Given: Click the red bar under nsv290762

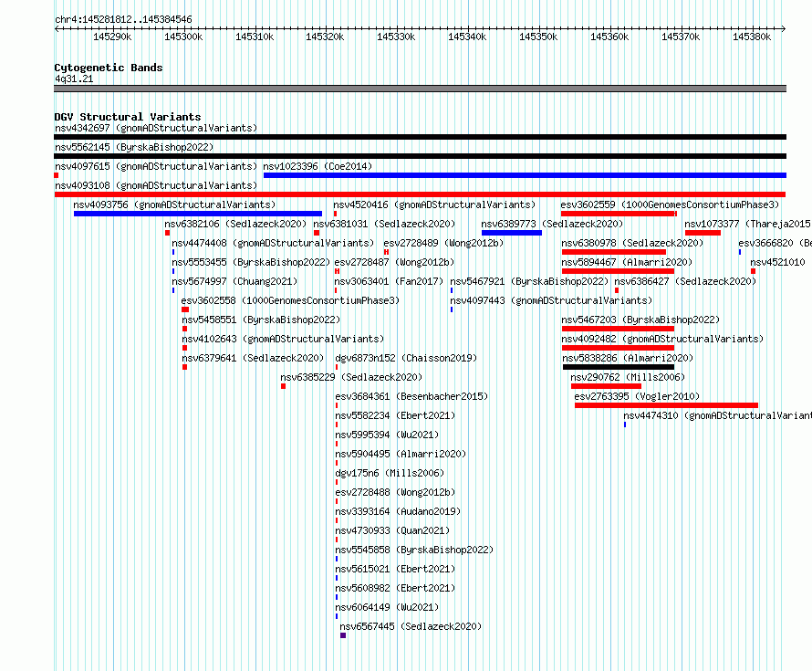Looking at the screenshot, I should pos(606,386).
